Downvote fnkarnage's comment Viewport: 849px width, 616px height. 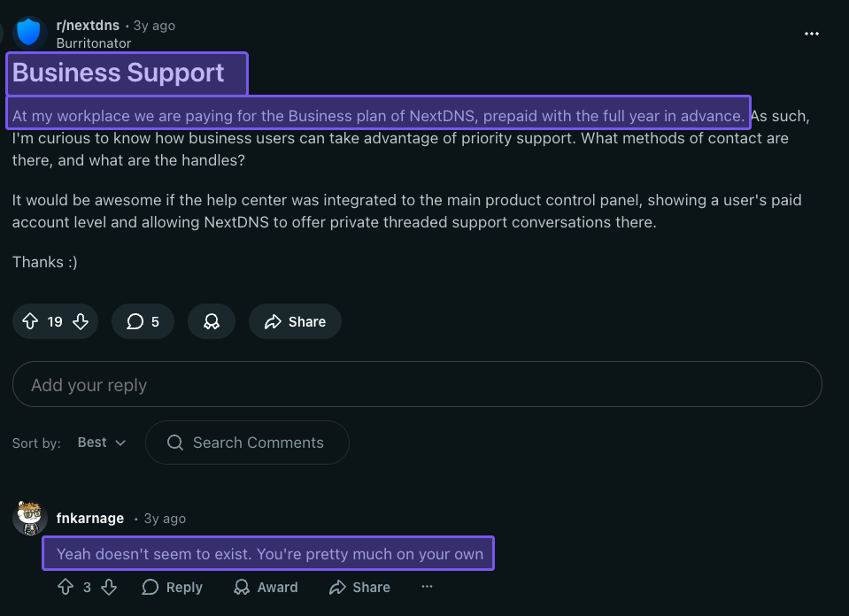[109, 587]
